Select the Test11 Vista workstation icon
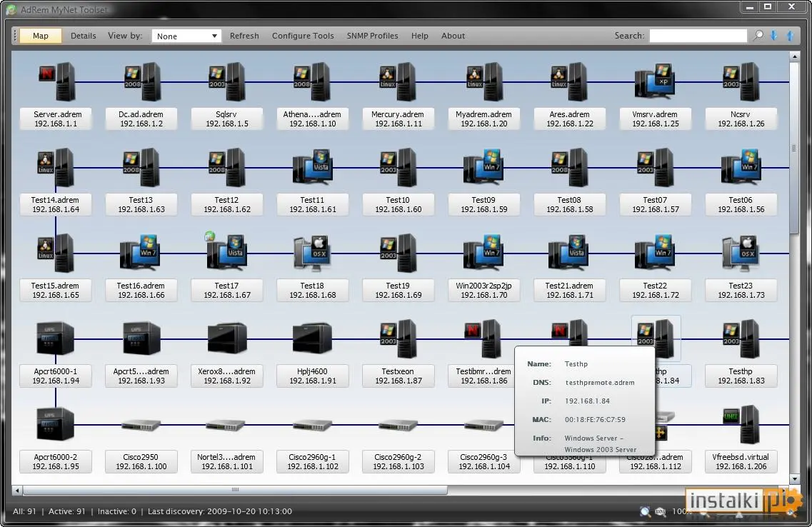This screenshot has width=812, height=527. click(312, 167)
